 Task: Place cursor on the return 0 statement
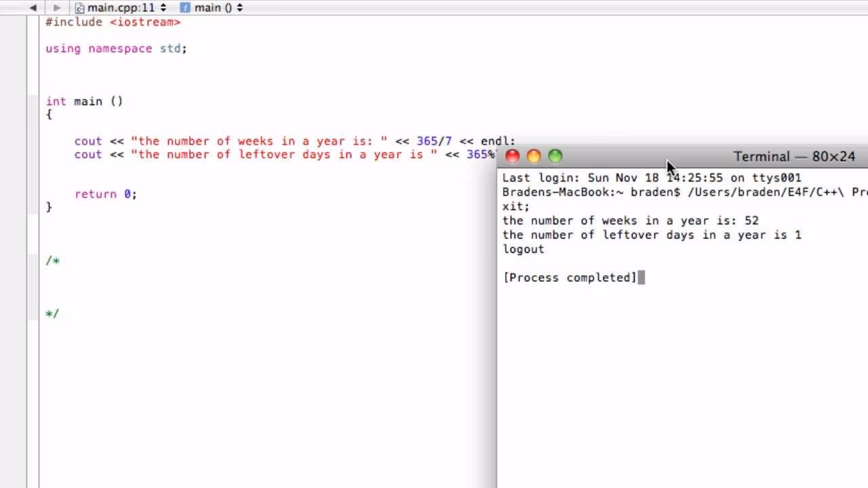coord(106,194)
